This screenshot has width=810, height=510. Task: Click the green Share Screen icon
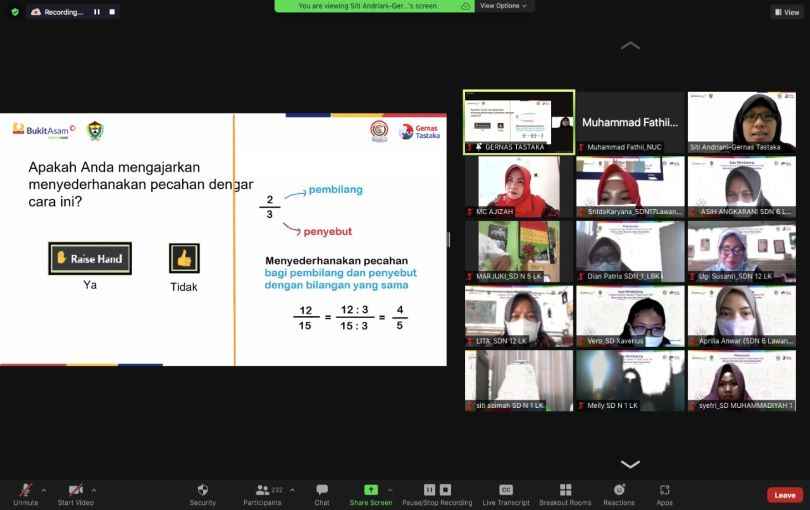370,490
